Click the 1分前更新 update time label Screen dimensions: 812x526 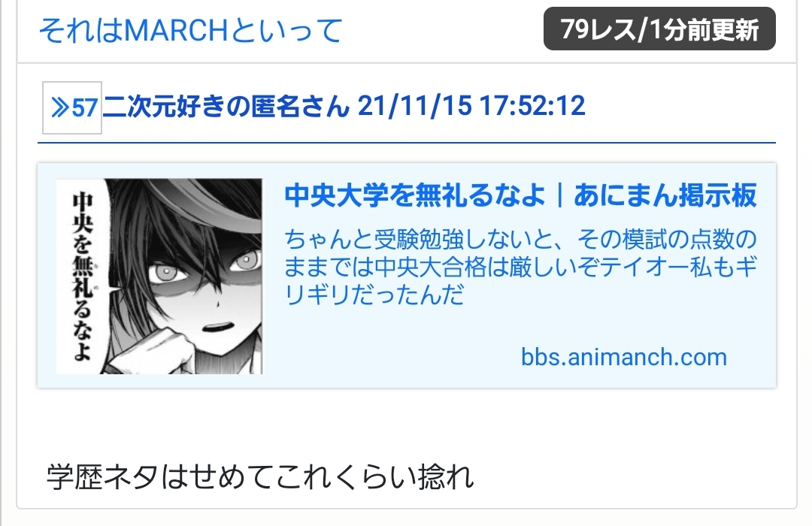click(x=704, y=29)
